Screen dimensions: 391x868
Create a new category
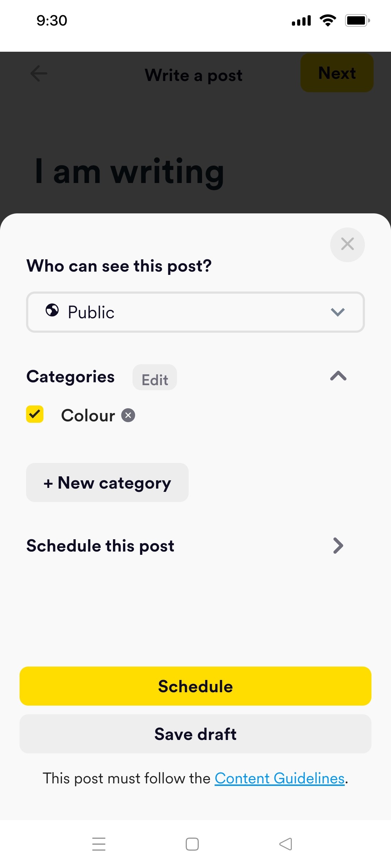107,482
